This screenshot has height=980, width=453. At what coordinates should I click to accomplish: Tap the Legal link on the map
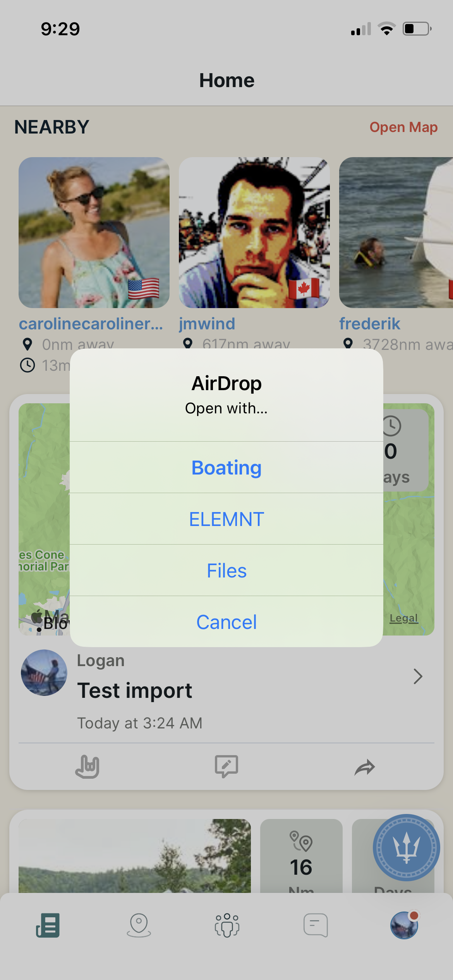[x=404, y=618]
